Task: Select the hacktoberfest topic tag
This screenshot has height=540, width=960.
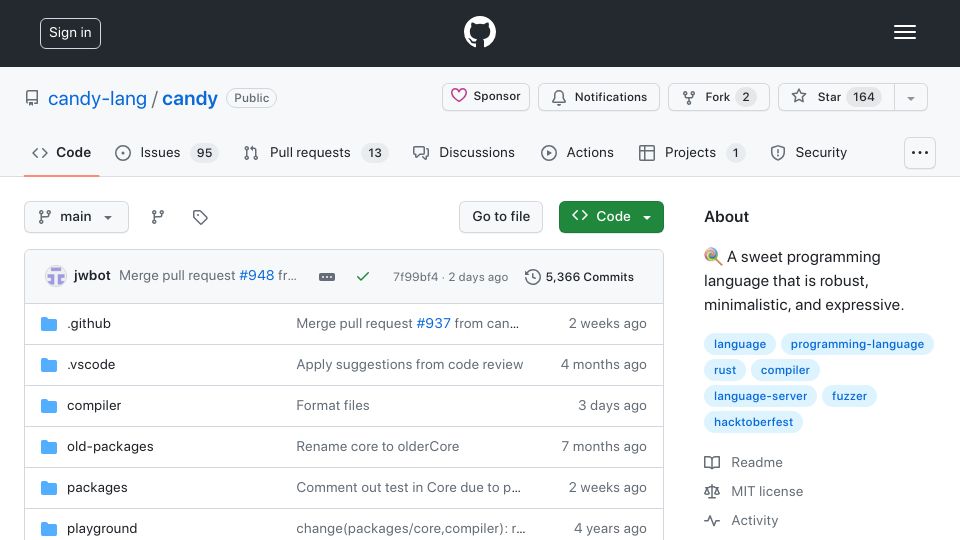Action: pos(753,422)
